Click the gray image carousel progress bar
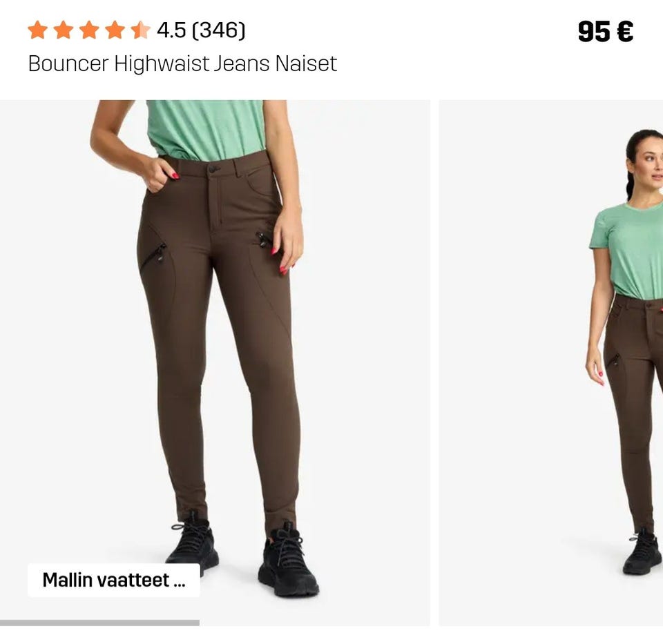 click(x=99, y=623)
